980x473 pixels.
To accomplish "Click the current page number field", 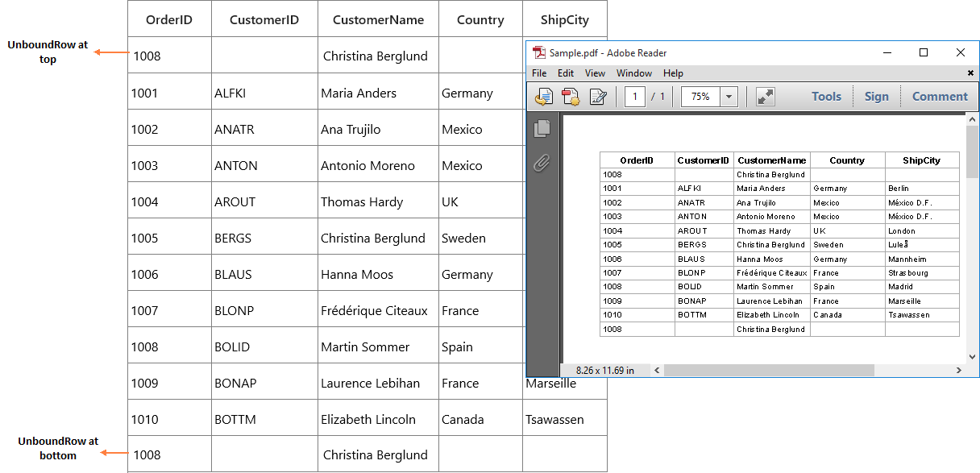I will coord(635,97).
